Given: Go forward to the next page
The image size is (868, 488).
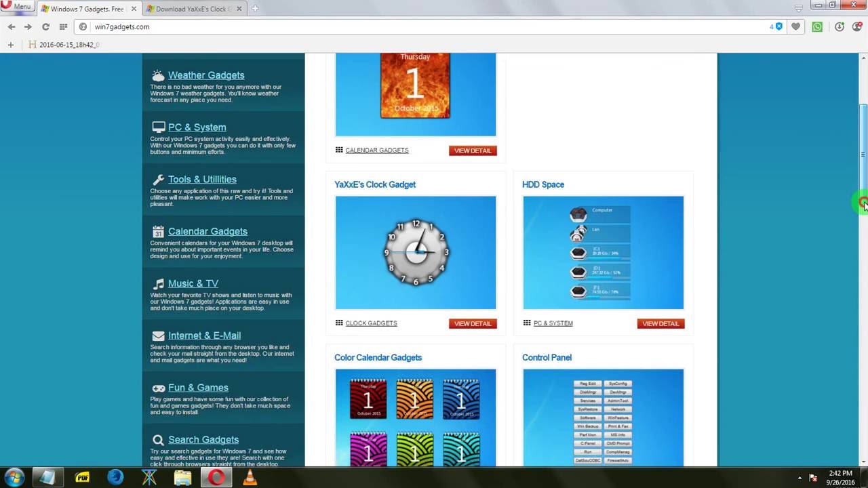Looking at the screenshot, I should (x=28, y=26).
